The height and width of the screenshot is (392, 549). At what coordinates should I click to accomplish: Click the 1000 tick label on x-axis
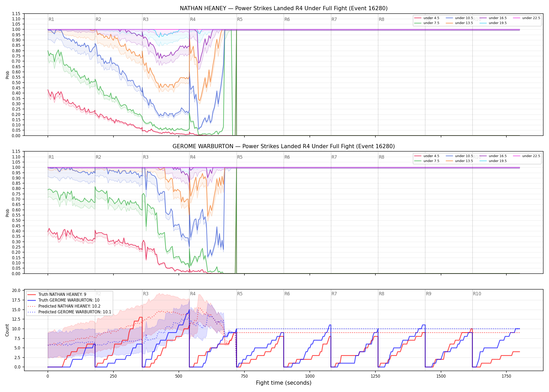click(310, 376)
